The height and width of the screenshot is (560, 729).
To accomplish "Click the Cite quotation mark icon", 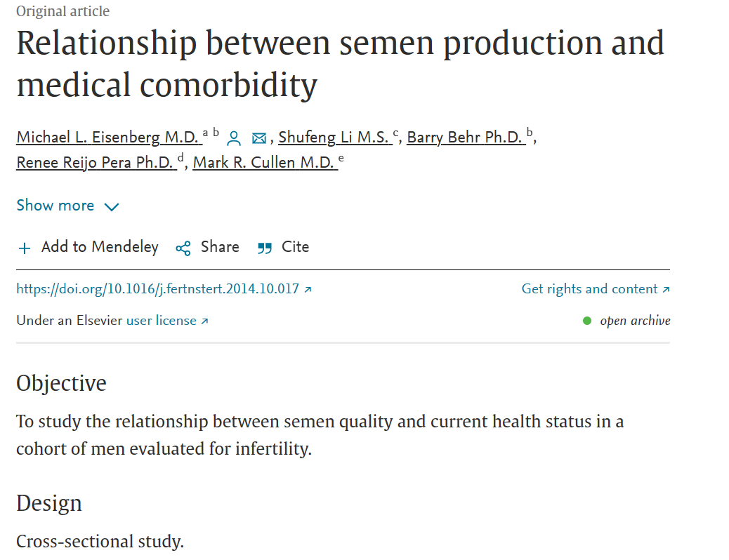I will click(x=265, y=248).
